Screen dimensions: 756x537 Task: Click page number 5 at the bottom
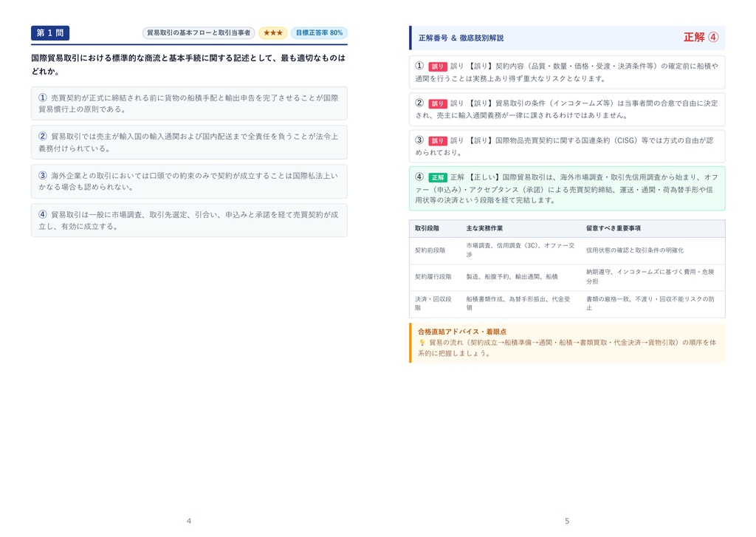(x=567, y=521)
